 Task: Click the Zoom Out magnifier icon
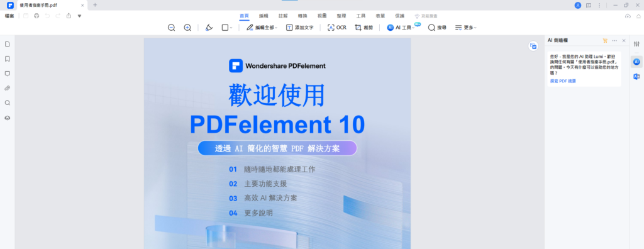pyautogui.click(x=171, y=28)
